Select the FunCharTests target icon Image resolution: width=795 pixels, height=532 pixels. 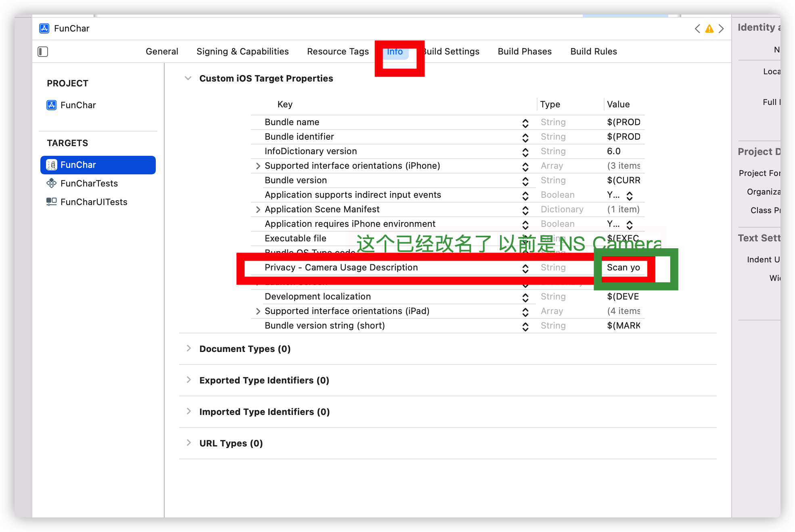click(x=51, y=183)
